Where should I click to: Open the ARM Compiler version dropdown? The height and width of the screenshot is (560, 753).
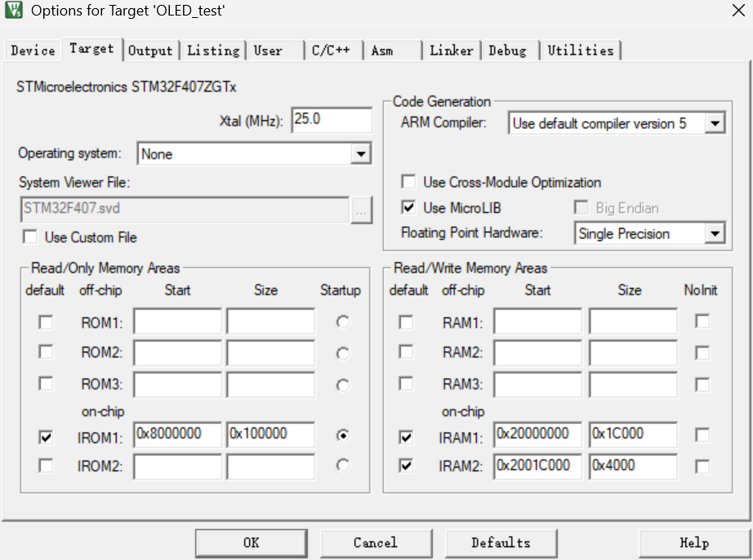[715, 124]
